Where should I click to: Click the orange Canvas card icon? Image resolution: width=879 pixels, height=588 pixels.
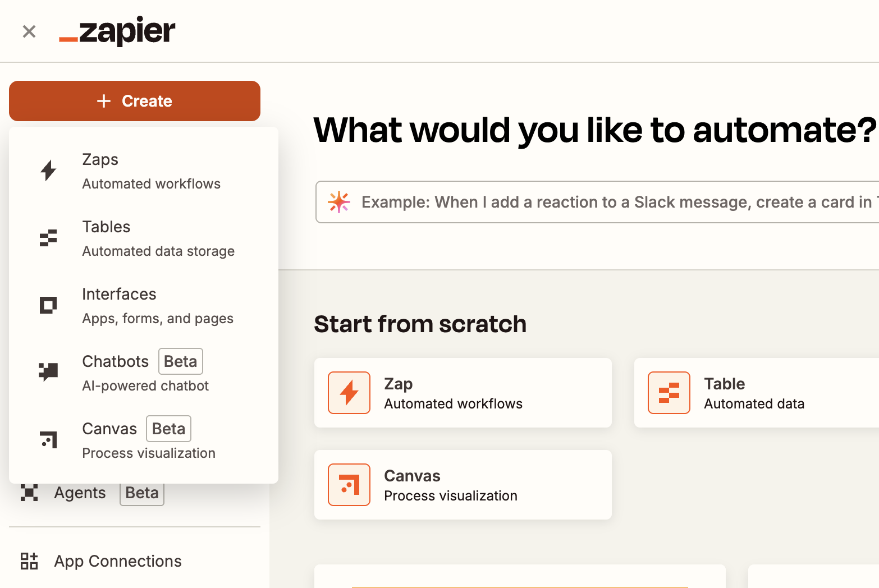349,485
